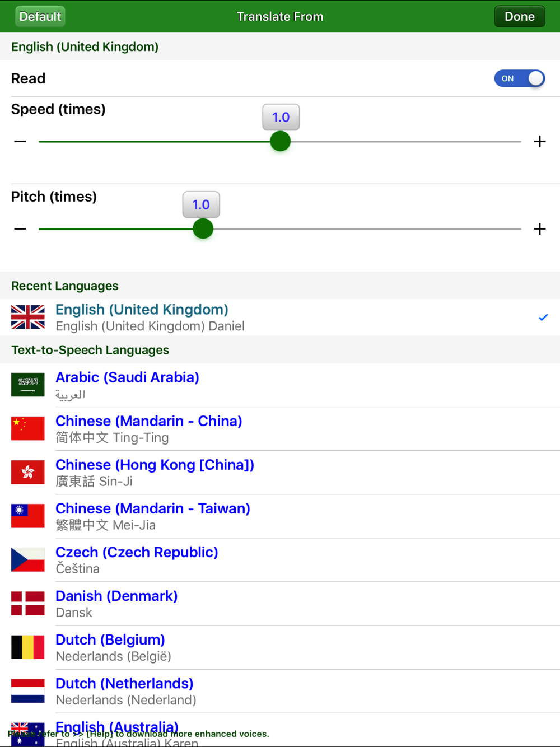This screenshot has width=560, height=747.
Task: Choose Chinese (Mandarin - Taiwan) Mei-Jia voice
Action: 280,516
